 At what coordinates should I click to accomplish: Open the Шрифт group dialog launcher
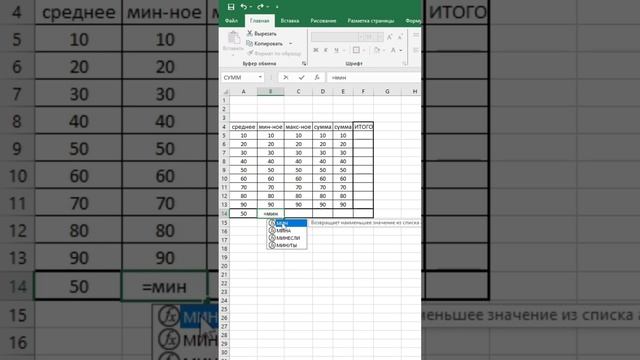[404, 64]
